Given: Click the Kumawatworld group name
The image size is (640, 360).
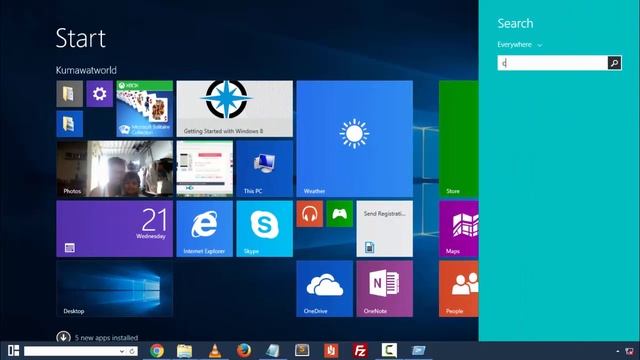Looking at the screenshot, I should pos(86,70).
